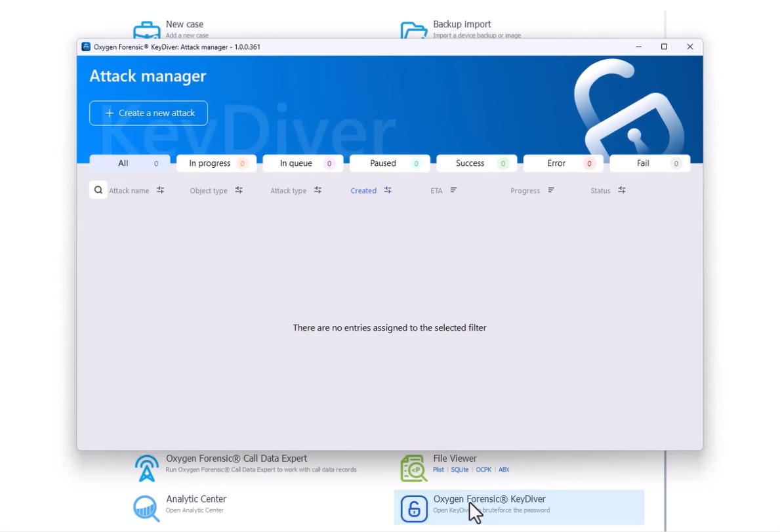Image resolution: width=780 pixels, height=532 pixels.
Task: Switch to In progress tab
Action: 216,163
